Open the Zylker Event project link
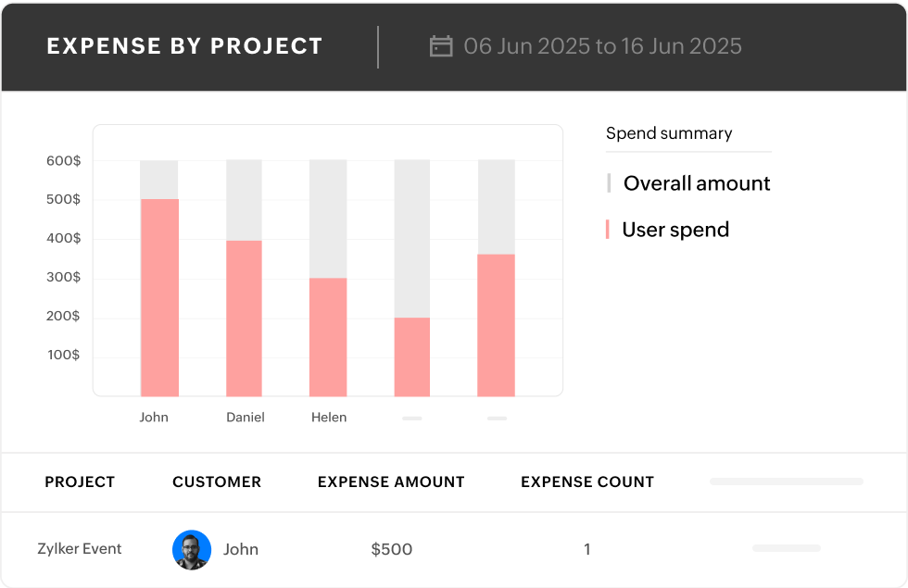 click(80, 549)
